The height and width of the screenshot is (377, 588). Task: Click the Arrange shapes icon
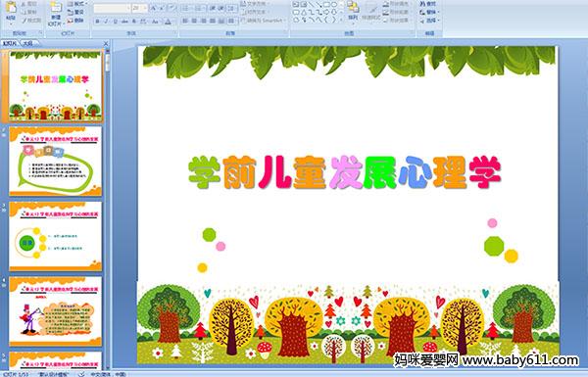click(353, 7)
